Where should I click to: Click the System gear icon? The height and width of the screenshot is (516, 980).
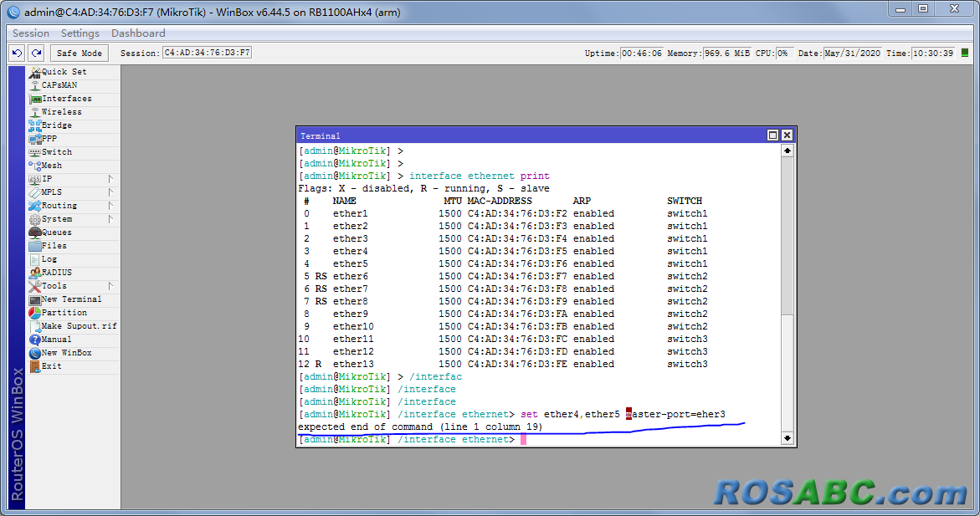34,219
